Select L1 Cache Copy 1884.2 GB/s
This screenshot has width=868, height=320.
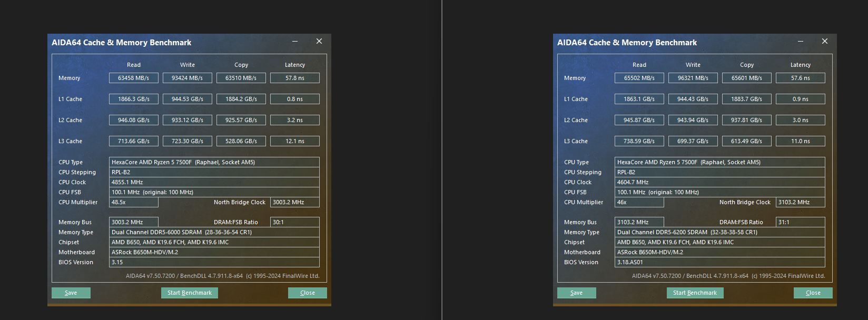241,99
